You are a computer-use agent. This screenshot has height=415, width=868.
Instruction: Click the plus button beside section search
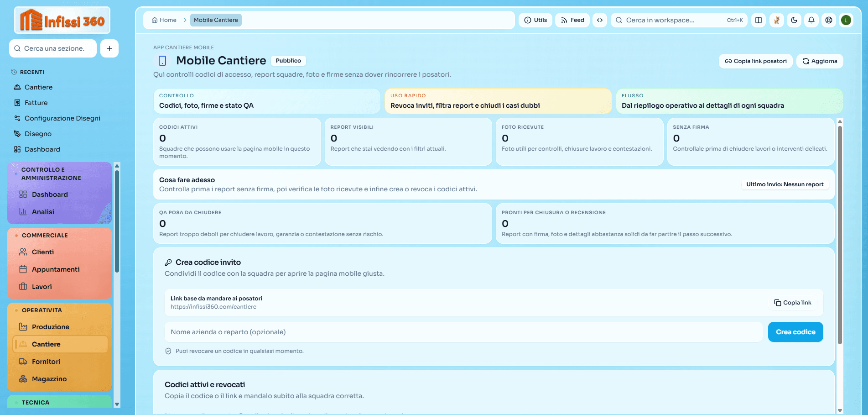109,48
